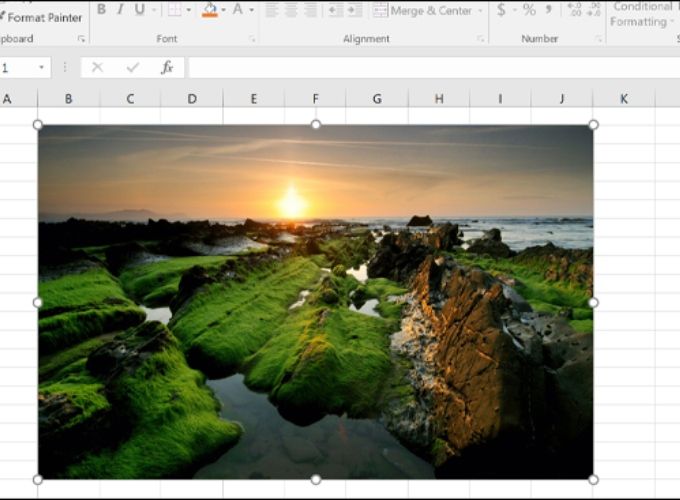Viewport: 680px width, 500px height.
Task: Align text left
Action: 271,10
